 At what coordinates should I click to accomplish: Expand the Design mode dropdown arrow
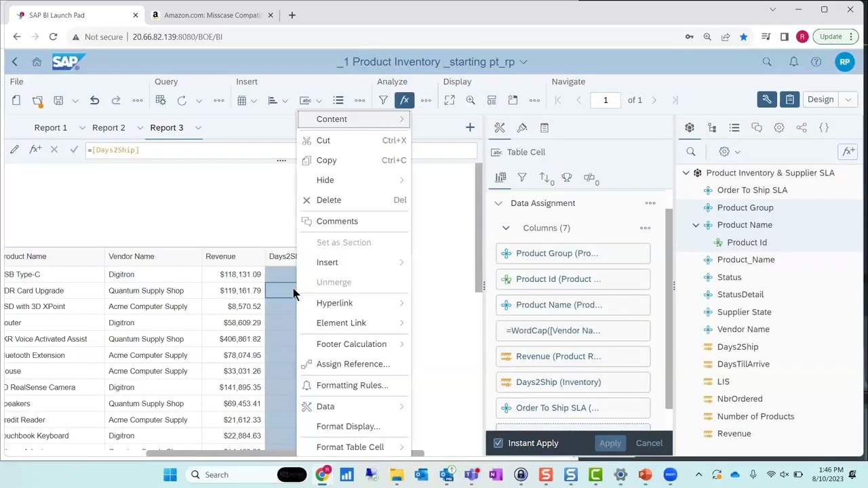point(848,100)
